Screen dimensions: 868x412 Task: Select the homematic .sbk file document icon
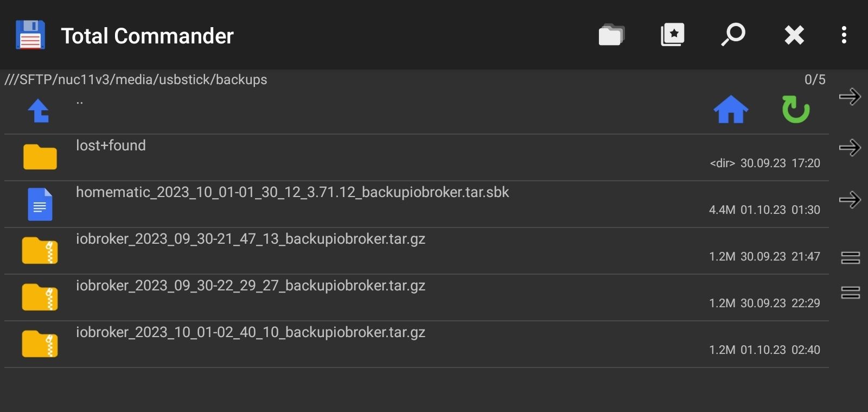point(40,204)
